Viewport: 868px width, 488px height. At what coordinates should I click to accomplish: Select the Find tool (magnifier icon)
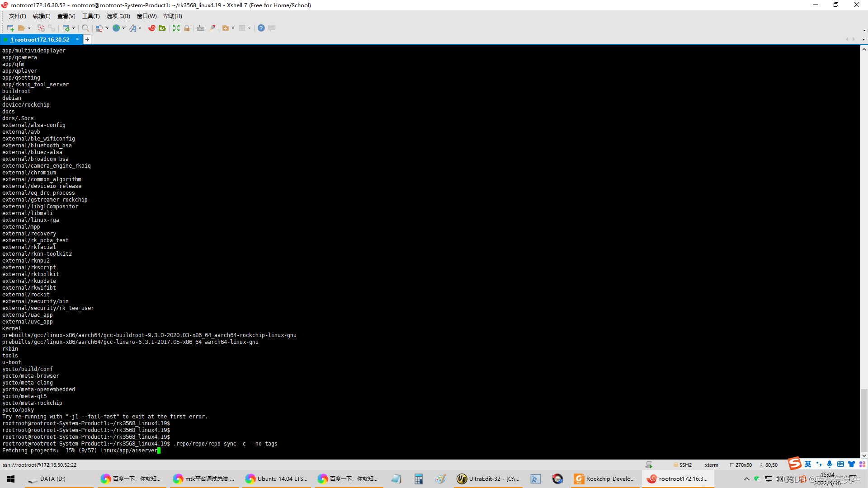tap(86, 28)
